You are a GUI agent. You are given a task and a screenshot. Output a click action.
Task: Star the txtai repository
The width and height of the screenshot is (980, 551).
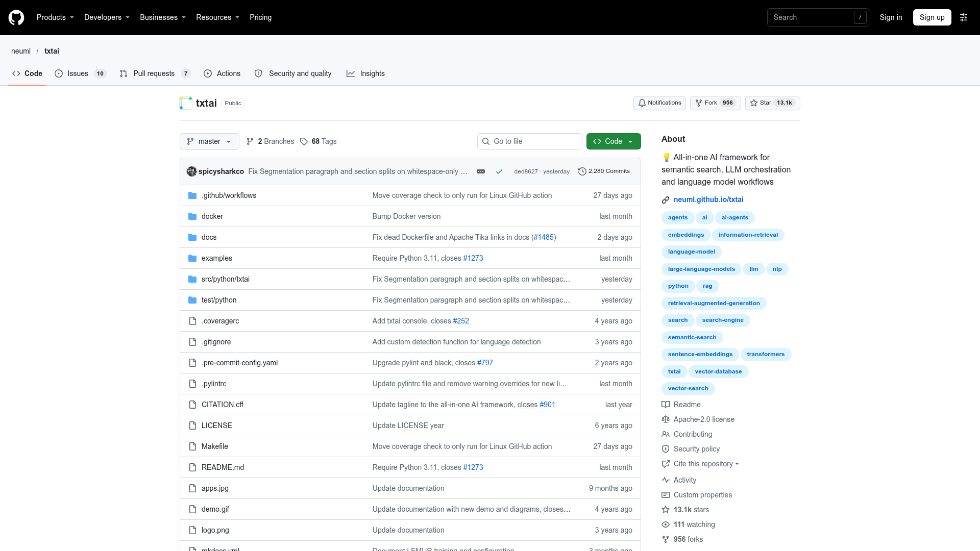click(x=772, y=103)
